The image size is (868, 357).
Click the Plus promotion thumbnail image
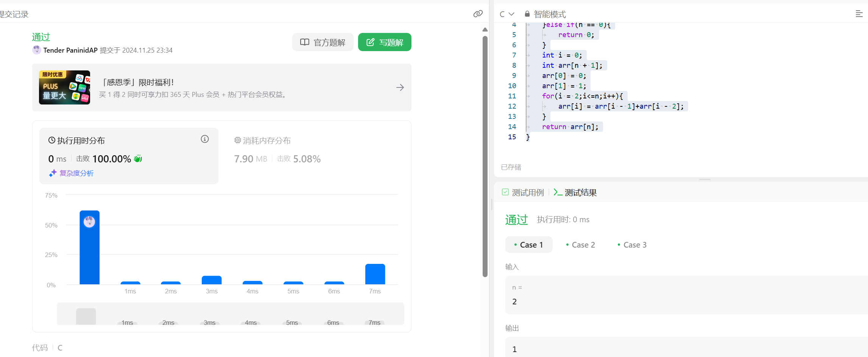(x=64, y=87)
